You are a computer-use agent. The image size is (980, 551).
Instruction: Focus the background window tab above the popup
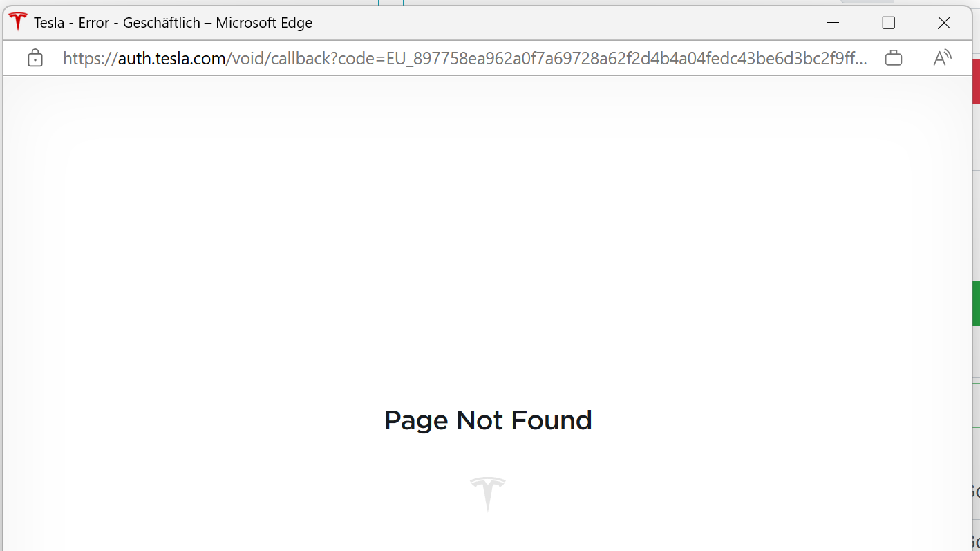pos(867,1)
